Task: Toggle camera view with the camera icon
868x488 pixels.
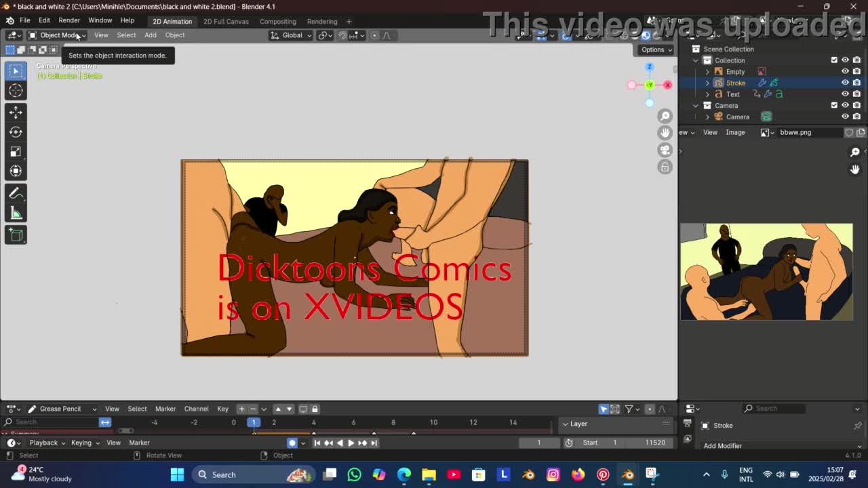Action: 665,150
